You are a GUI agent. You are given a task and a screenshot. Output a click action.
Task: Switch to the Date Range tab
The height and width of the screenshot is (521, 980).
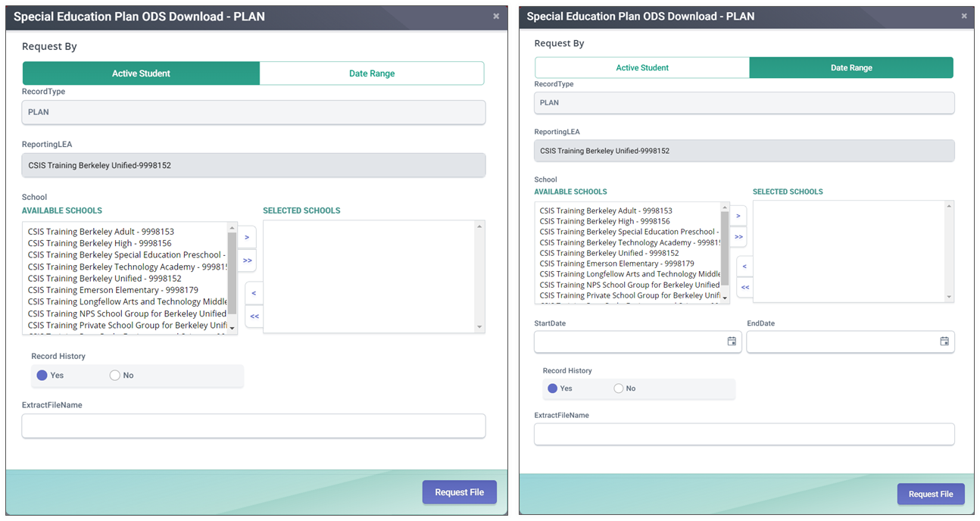pyautogui.click(x=372, y=73)
